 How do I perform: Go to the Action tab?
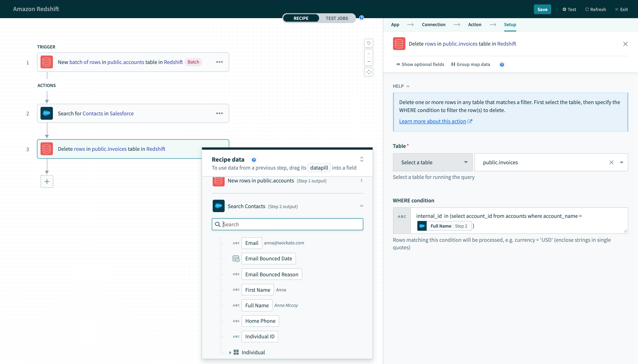tap(475, 25)
